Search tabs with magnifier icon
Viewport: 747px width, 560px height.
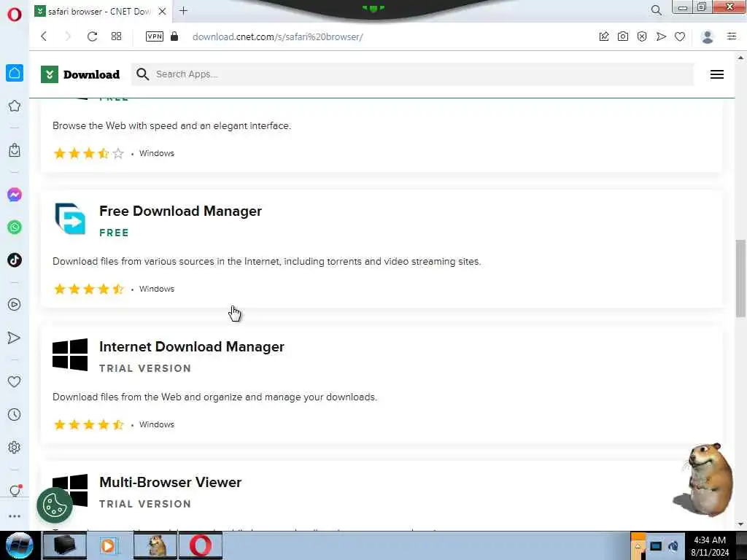657,10
